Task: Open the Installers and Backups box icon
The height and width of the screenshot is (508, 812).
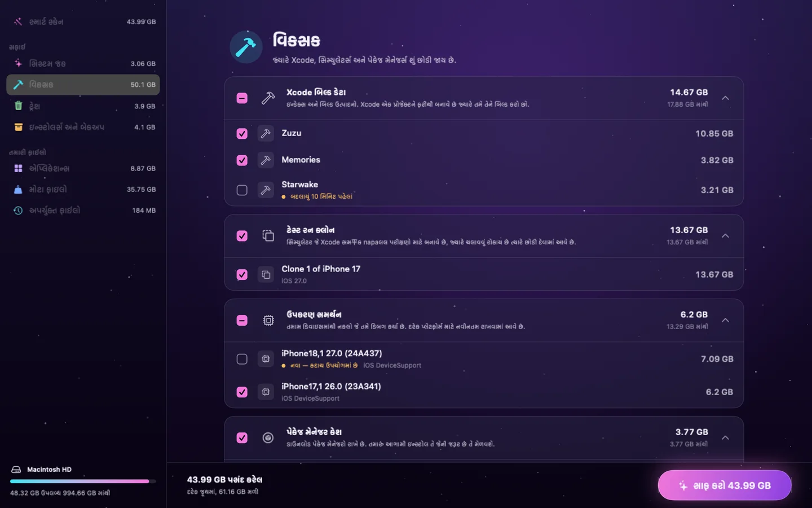Action: coord(18,127)
